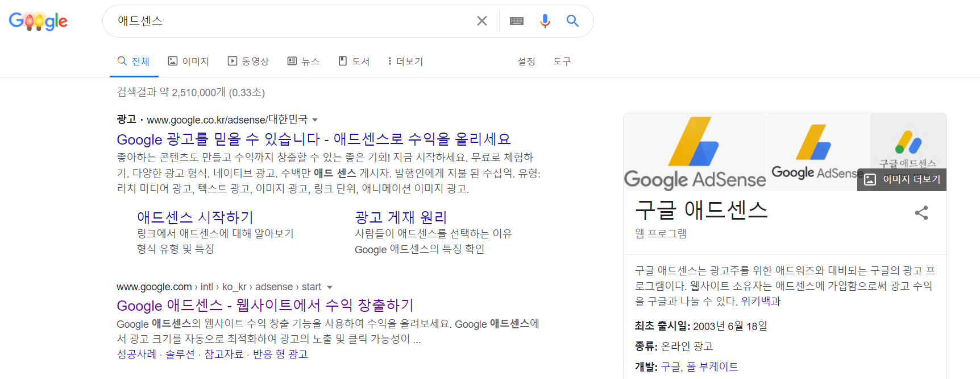Open 설정 menu

pos(526,61)
